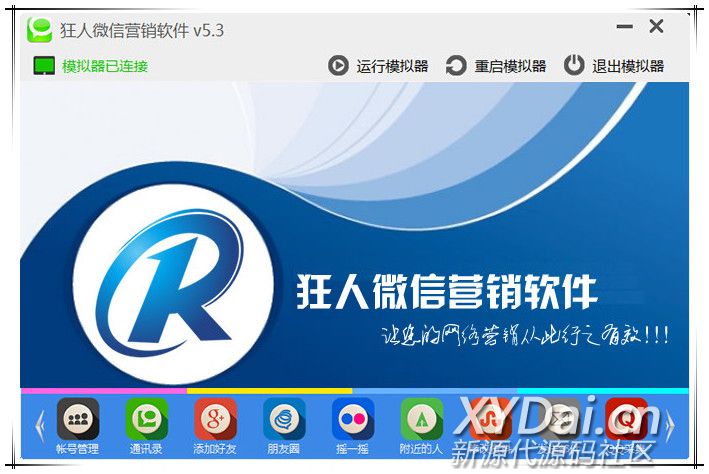Minimize the 狂人微信营销软件 window
Screen dimensions: 709x474
tap(624, 27)
